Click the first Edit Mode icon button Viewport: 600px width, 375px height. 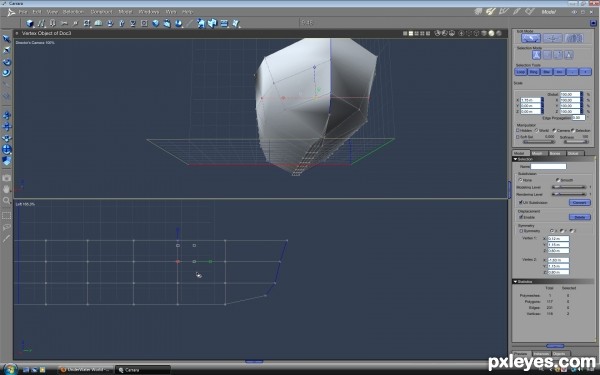pos(531,38)
